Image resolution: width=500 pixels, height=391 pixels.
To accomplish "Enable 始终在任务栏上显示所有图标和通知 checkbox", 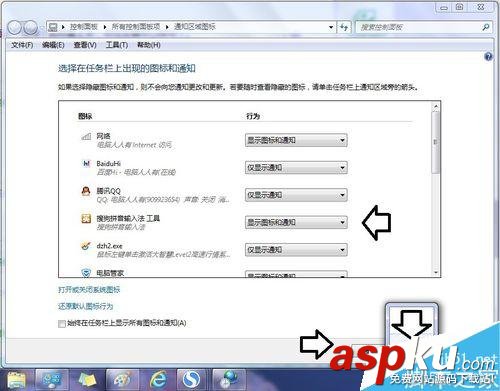I will [62, 324].
